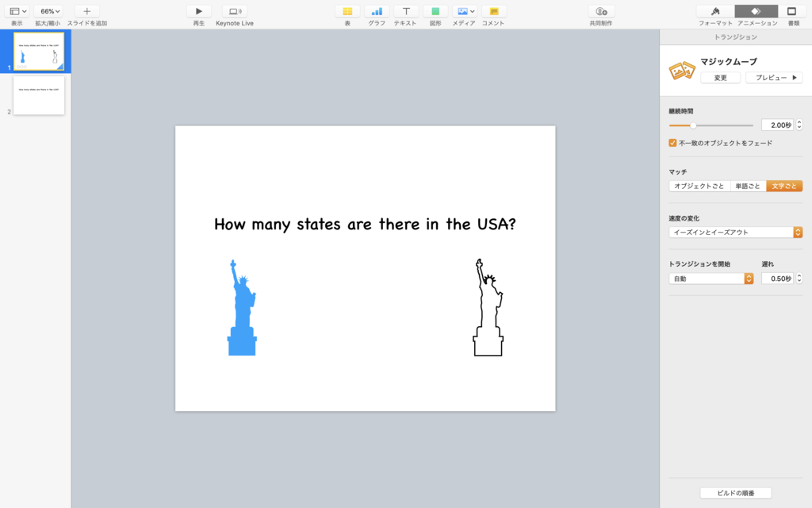
Task: Open the Media (メディア) dropdown
Action: pos(465,11)
